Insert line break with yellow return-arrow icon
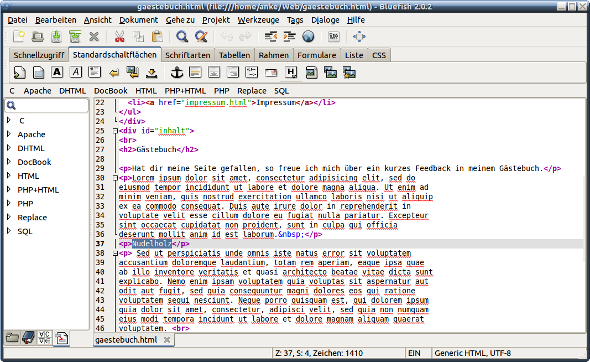 (114, 72)
